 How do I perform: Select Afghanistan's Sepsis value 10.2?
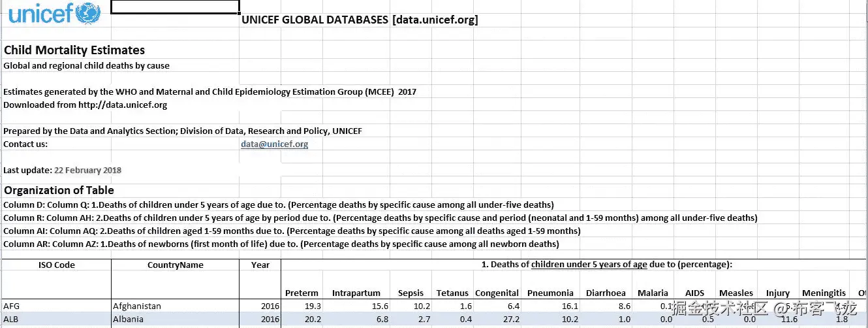pos(422,306)
